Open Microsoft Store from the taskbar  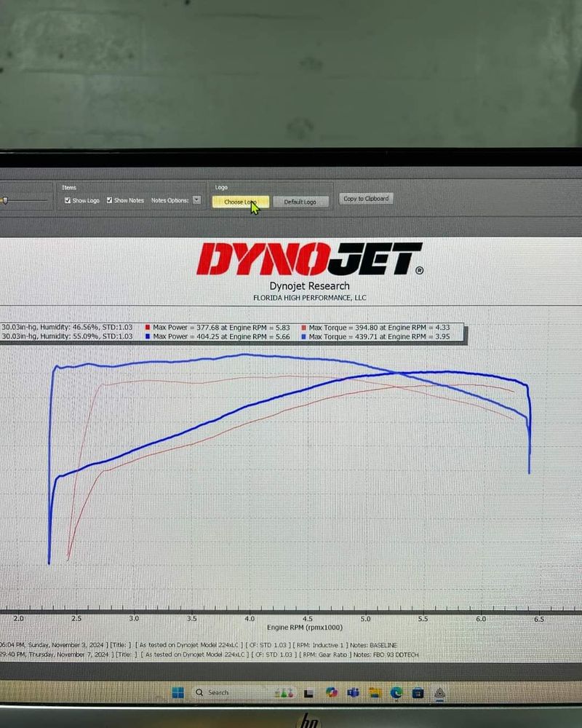418,692
